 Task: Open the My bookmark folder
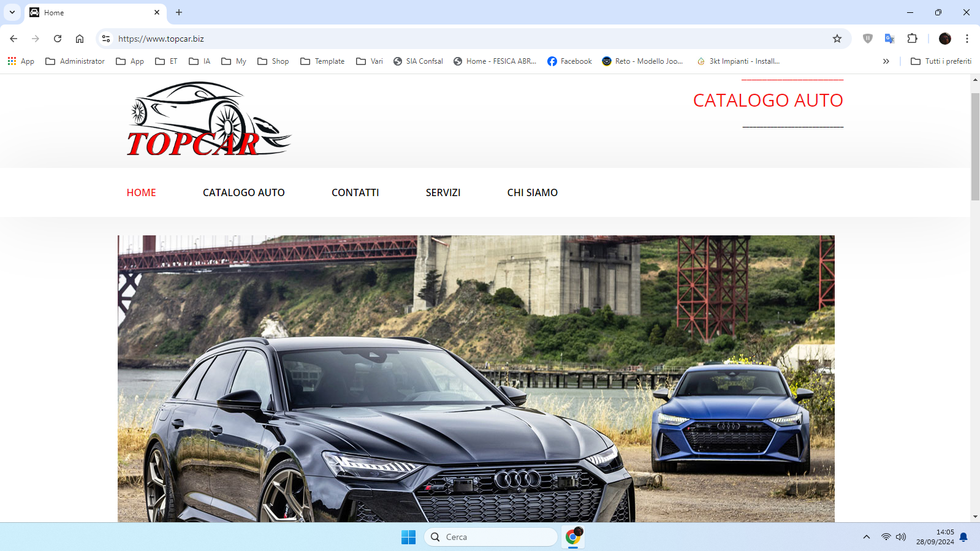point(234,61)
